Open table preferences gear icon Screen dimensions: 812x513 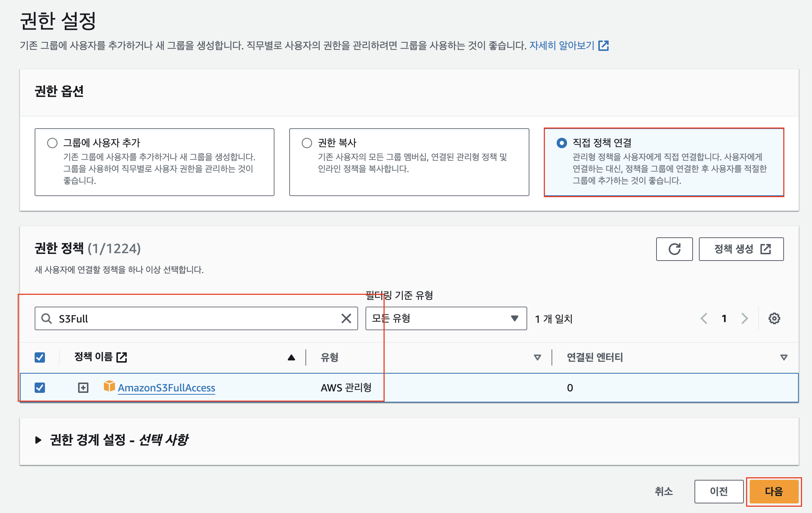pyautogui.click(x=774, y=318)
